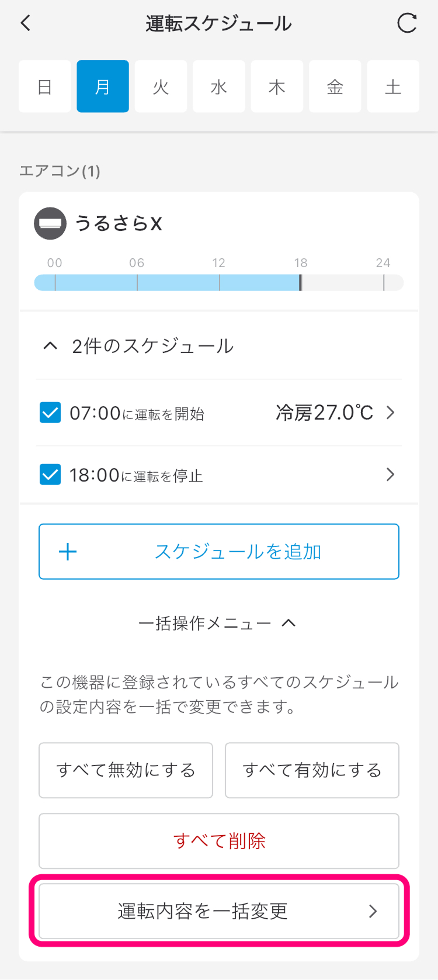
Task: Toggle the 18:00 stop schedule checkbox
Action: (x=50, y=475)
